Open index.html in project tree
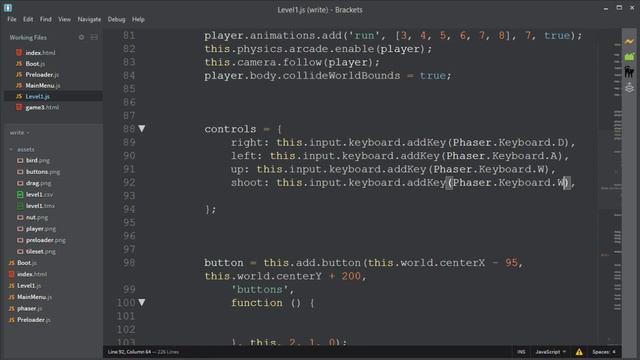 (32, 274)
